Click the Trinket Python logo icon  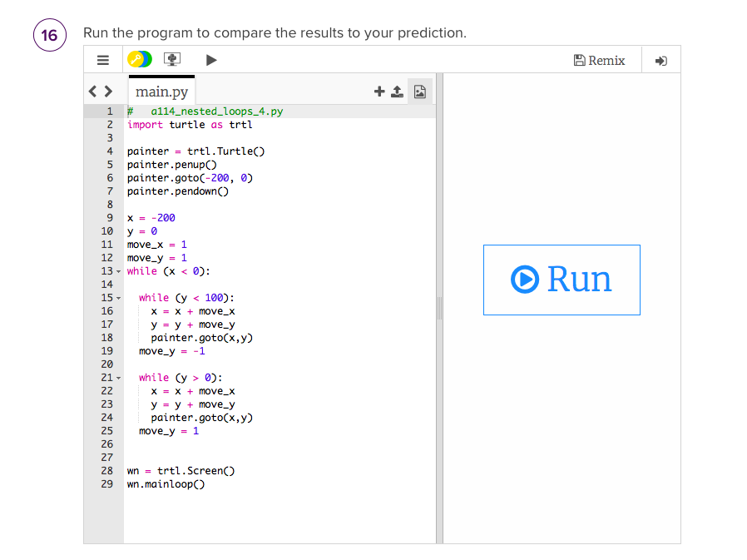tap(140, 59)
